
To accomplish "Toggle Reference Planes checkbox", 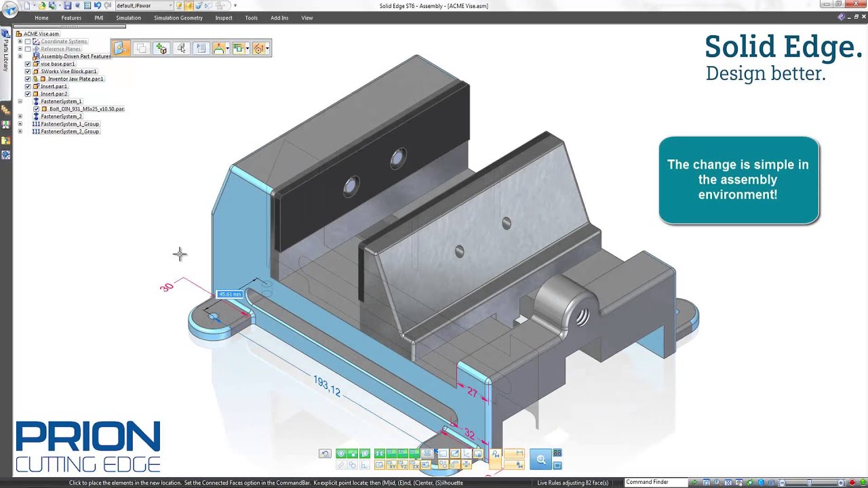I will [x=28, y=49].
